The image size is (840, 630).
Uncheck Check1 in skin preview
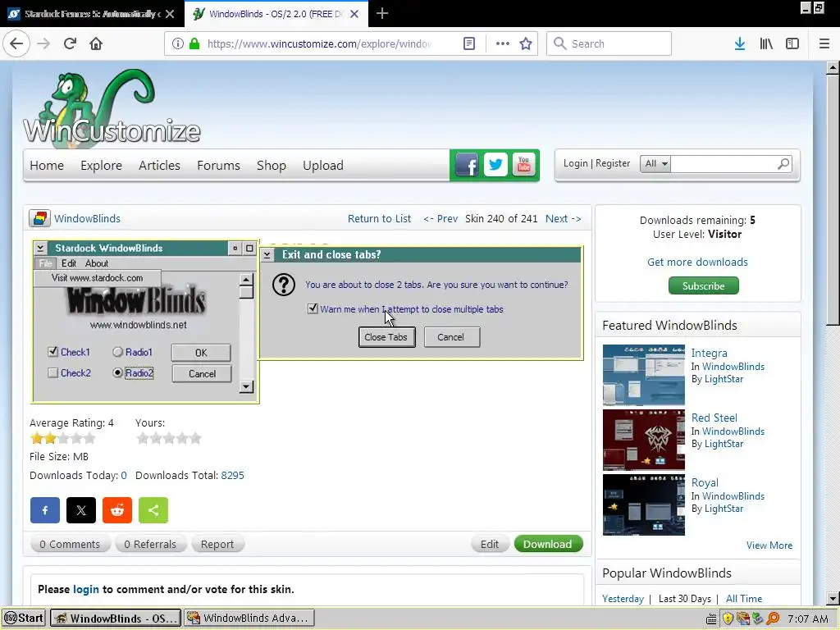click(x=52, y=352)
